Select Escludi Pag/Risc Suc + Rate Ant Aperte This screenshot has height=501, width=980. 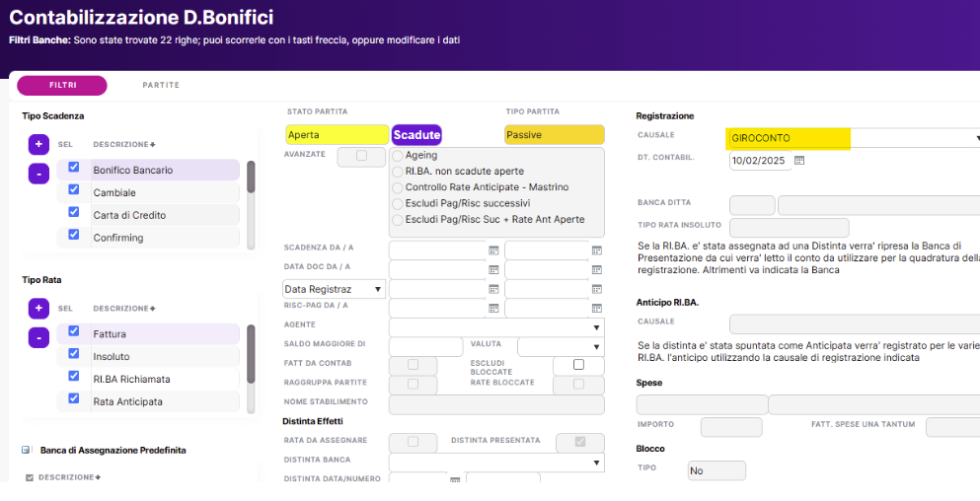(x=398, y=220)
